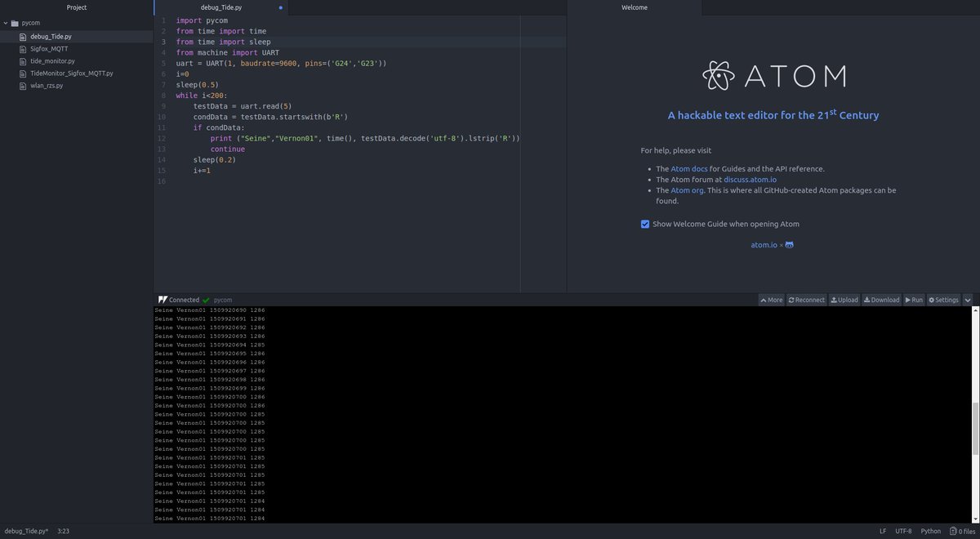Click the 'while i<200:' code line
The height and width of the screenshot is (539, 980).
pyautogui.click(x=202, y=96)
